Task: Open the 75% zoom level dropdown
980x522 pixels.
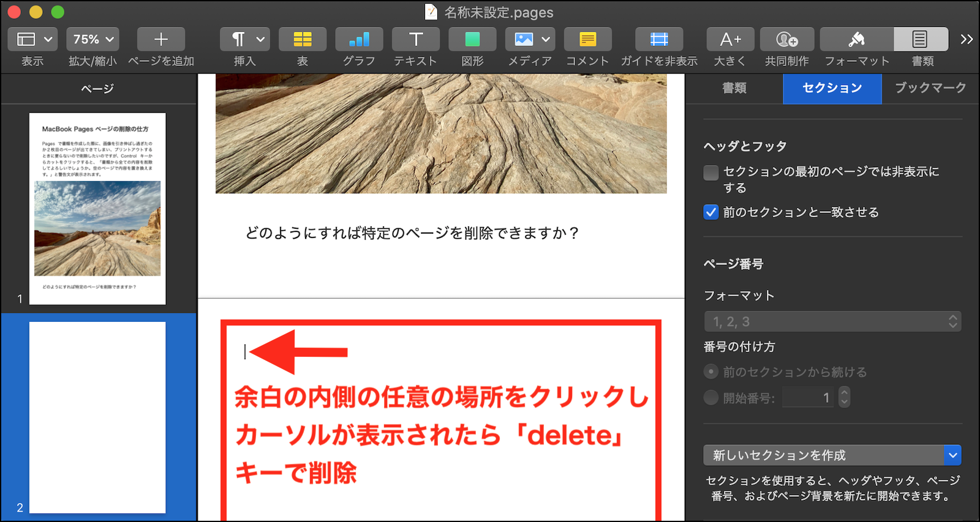Action: [x=92, y=39]
